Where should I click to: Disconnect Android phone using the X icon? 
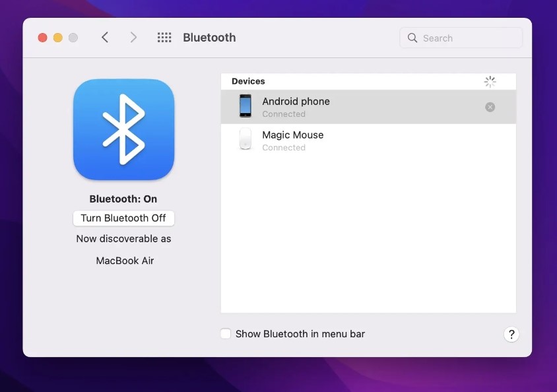pyautogui.click(x=490, y=106)
